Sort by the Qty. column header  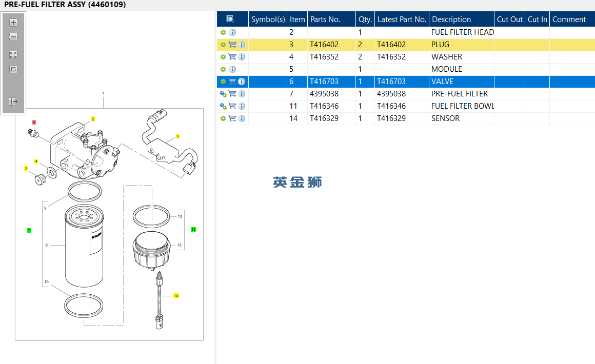(365, 19)
